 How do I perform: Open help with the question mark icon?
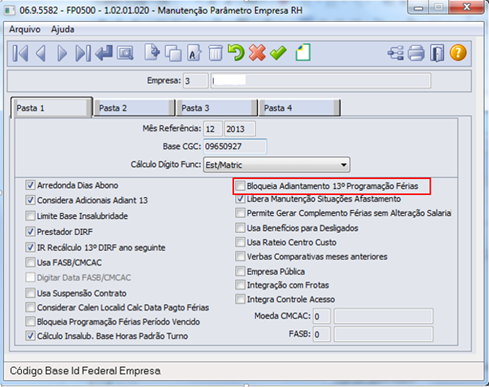pyautogui.click(x=458, y=53)
